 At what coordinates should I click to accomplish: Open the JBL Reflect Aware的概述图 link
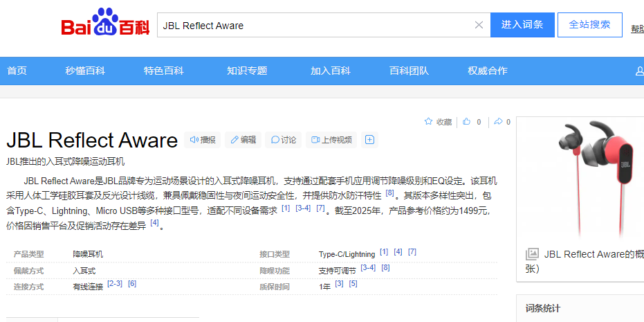pyautogui.click(x=594, y=254)
